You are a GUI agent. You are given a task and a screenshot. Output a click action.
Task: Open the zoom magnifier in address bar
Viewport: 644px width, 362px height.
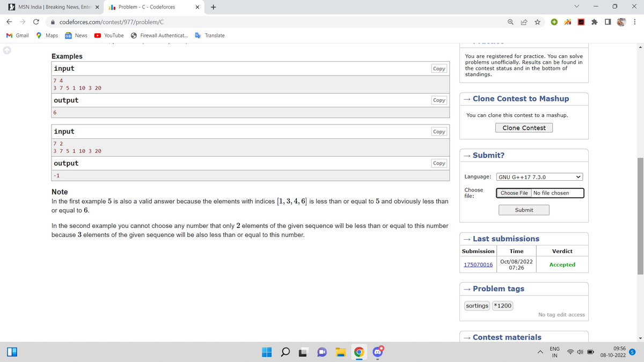tap(510, 22)
